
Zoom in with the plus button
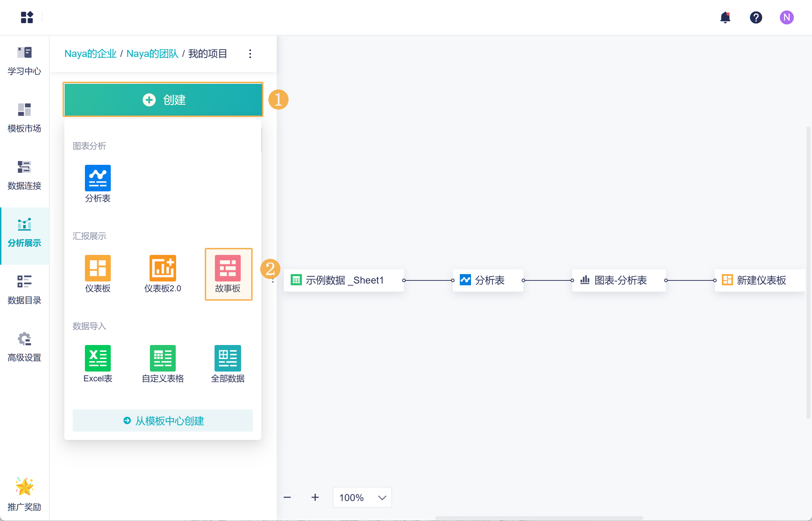[x=315, y=497]
